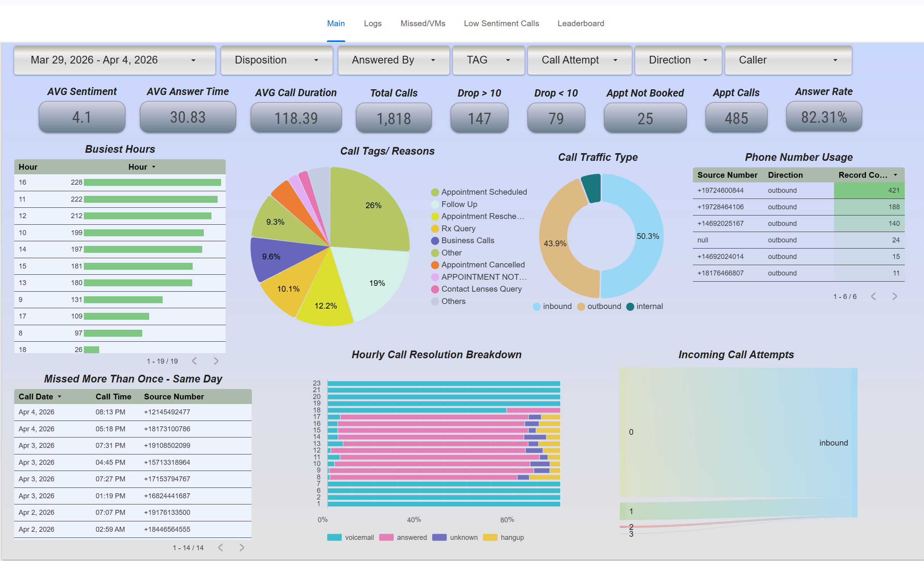Open the Call Attempt filter dropdown
The width and height of the screenshot is (924, 561).
click(x=579, y=60)
